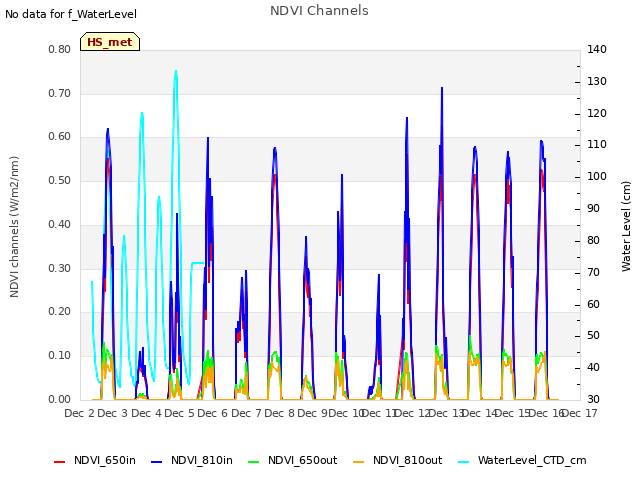
Task: Click the HS_met site label badge
Action: click(110, 42)
